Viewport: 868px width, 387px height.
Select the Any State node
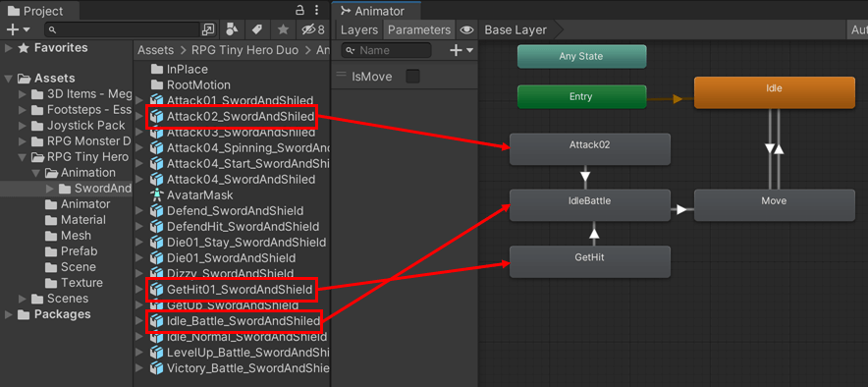(x=582, y=56)
